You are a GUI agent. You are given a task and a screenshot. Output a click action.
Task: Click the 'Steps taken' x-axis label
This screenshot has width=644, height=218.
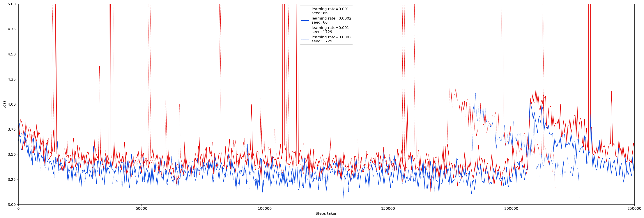click(326, 214)
